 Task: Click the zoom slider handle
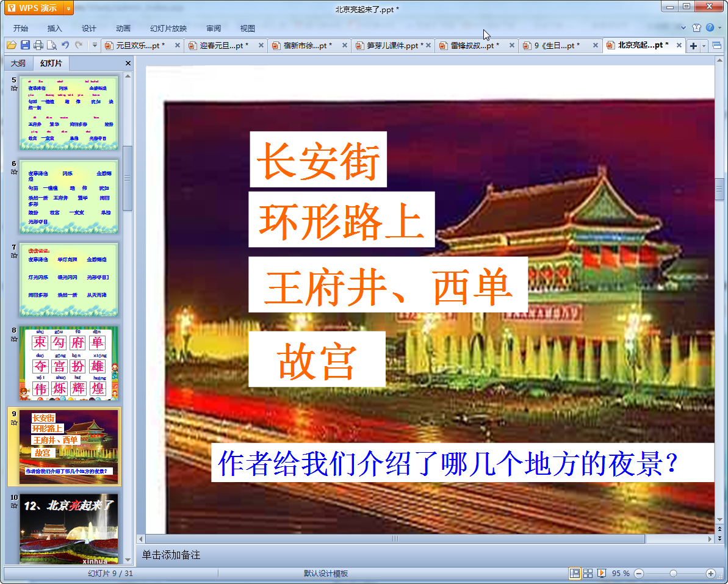[x=673, y=573]
